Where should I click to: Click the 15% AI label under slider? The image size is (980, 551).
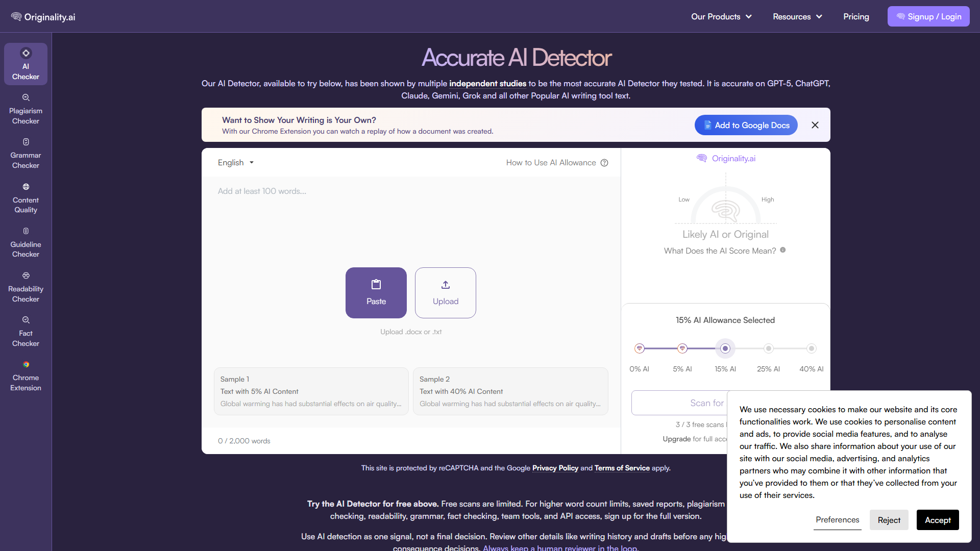click(725, 369)
